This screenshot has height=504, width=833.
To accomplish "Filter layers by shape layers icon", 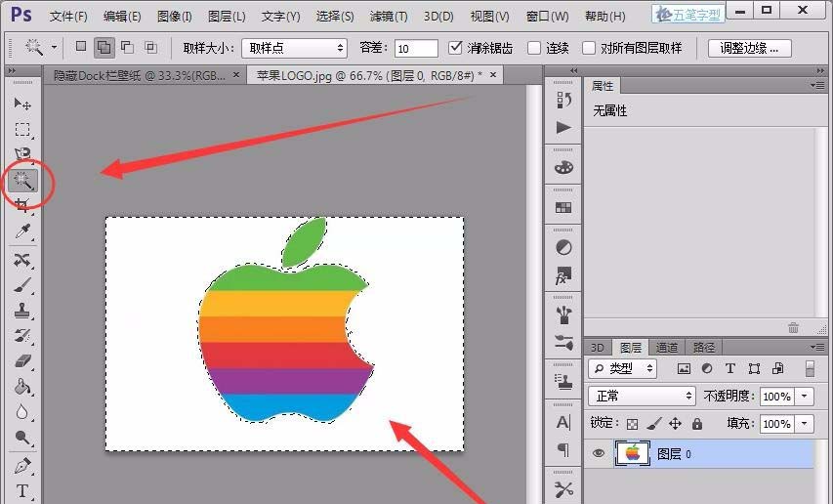I will 754,368.
